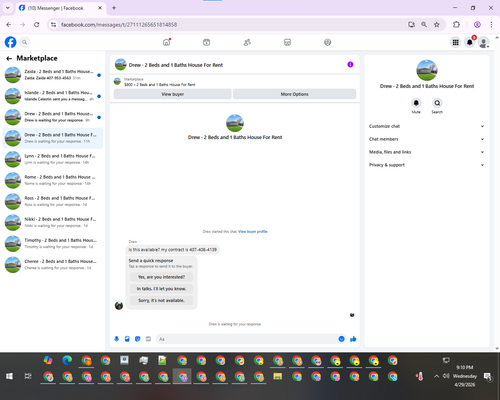Open Task View on the taskbar
500x400 pixels.
28,376
